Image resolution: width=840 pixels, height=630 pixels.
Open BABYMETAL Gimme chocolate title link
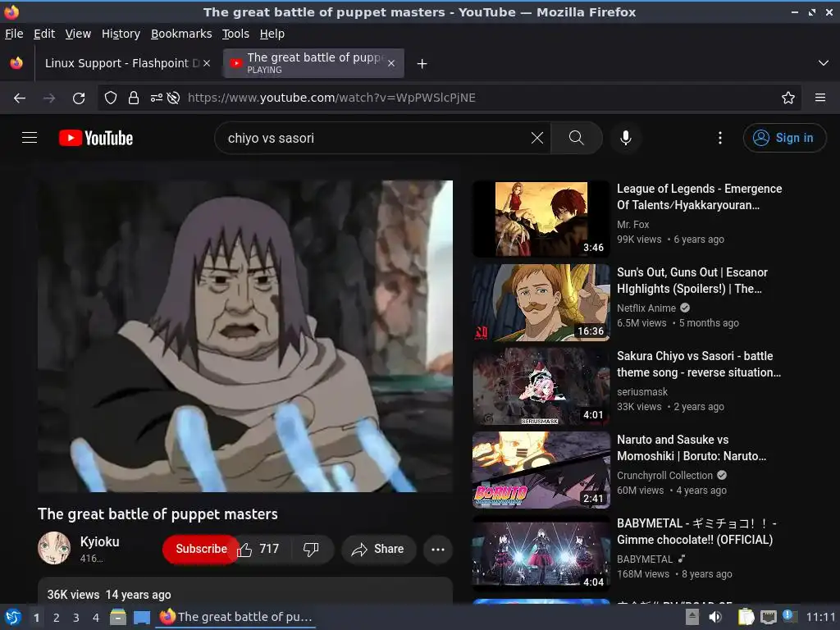696,531
